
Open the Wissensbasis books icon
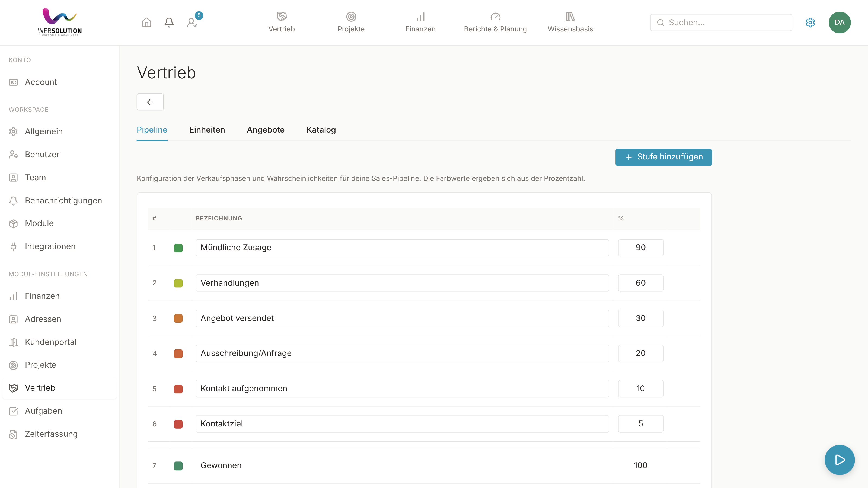570,17
